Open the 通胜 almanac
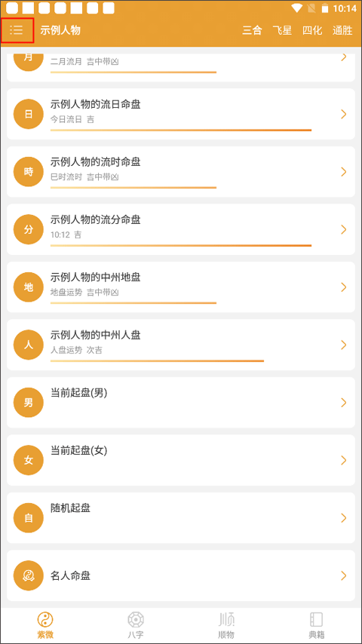This screenshot has height=644, width=362. (x=342, y=30)
